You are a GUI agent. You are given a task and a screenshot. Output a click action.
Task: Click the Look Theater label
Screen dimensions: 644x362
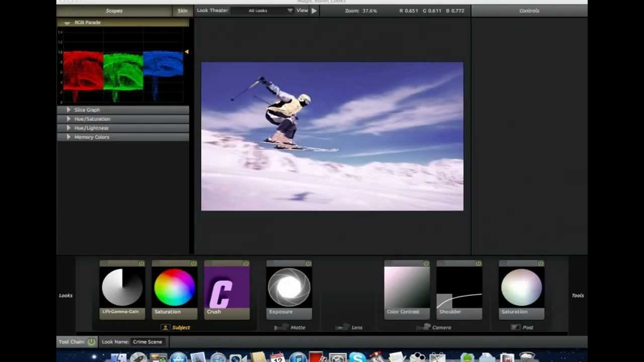coord(212,11)
